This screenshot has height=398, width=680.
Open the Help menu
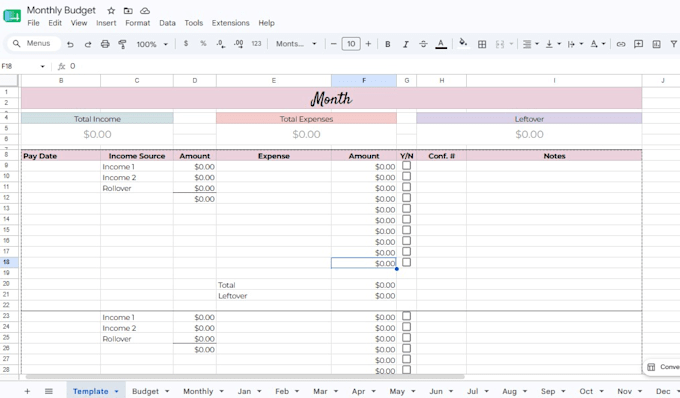[x=266, y=23]
